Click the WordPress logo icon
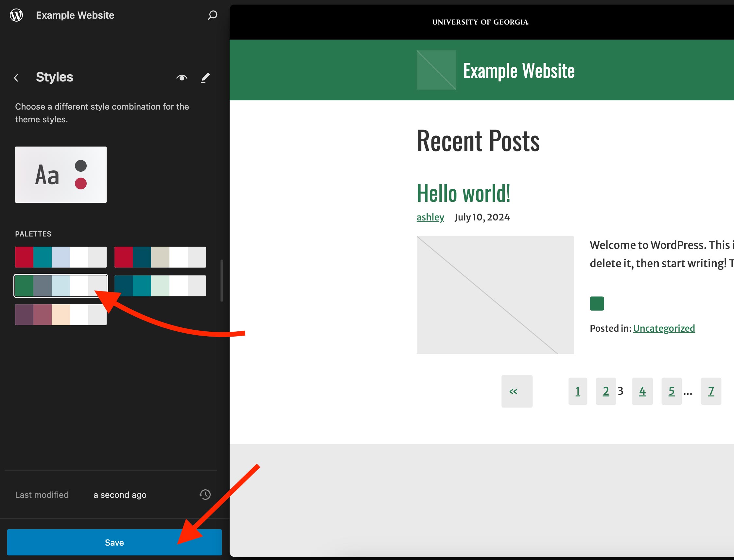 16,15
